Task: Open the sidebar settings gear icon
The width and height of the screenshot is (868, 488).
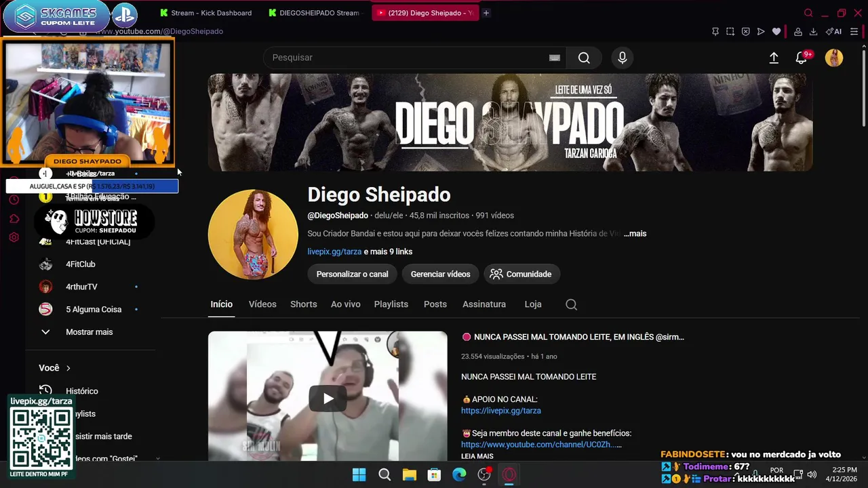Action: click(14, 238)
